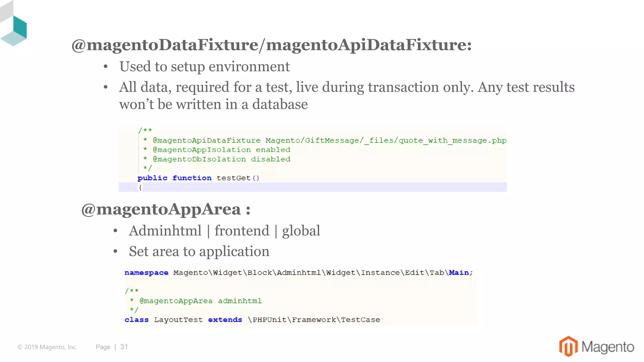Click the highlighted opening brace line
This screenshot has height=362, width=644.
tap(313, 187)
